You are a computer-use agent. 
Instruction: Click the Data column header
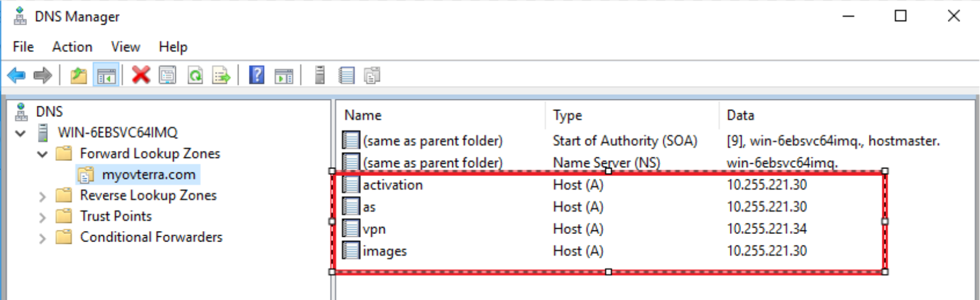coord(740,115)
